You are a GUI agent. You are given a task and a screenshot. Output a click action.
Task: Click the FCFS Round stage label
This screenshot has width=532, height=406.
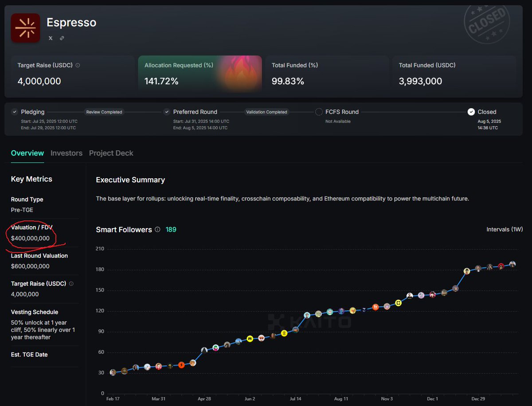coord(342,112)
